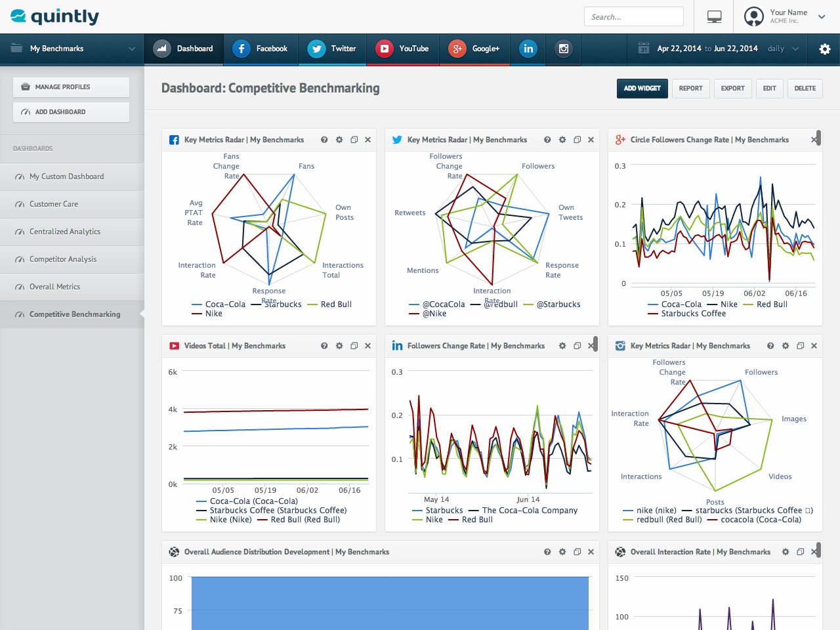Select Competitive Benchmarking in sidebar

(72, 314)
